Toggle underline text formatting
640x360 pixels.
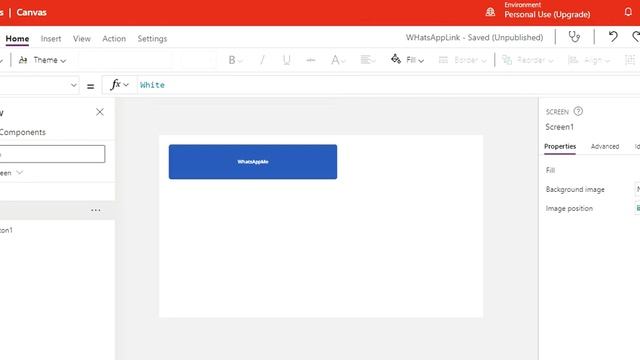click(x=287, y=60)
